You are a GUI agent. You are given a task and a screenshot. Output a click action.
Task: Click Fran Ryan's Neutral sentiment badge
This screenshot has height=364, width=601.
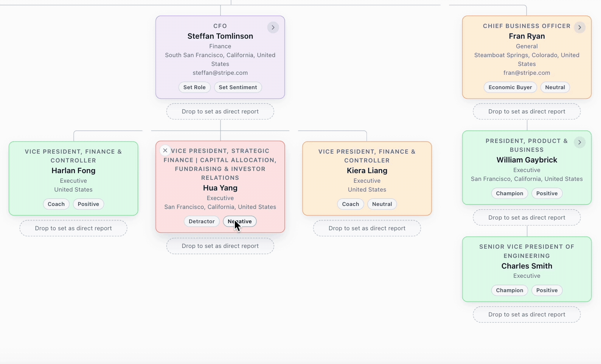click(x=555, y=87)
